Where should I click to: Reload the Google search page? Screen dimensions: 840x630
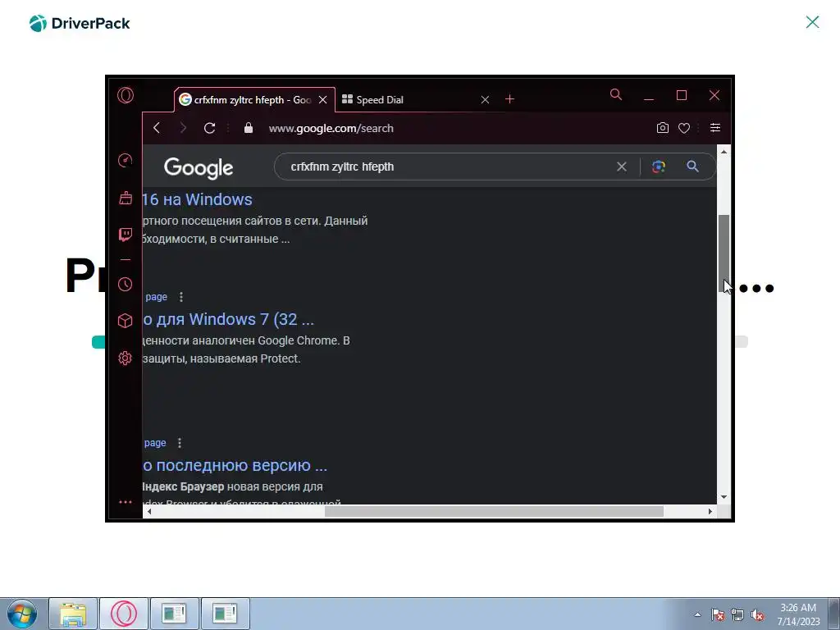[x=209, y=127]
